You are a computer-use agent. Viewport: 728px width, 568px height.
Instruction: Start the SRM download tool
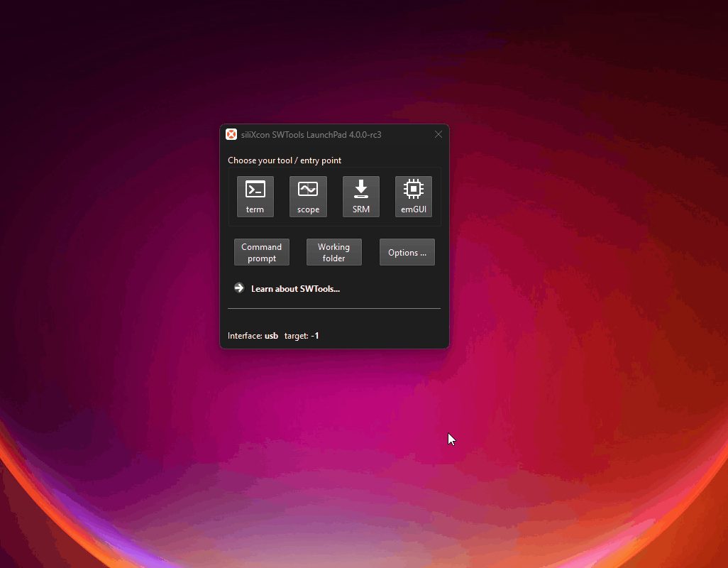(360, 197)
